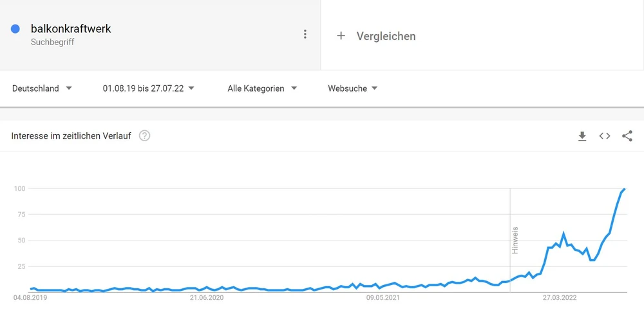644x334 pixels.
Task: Click the plus icon beside Vergleichen
Action: pos(341,36)
